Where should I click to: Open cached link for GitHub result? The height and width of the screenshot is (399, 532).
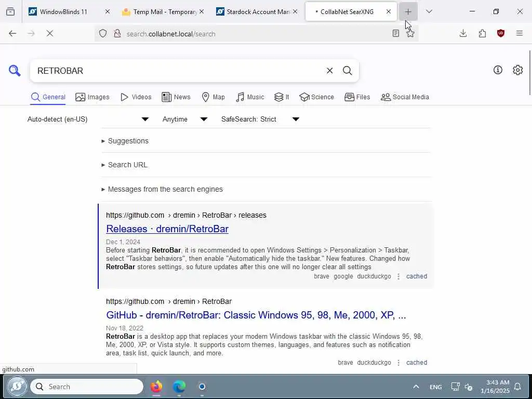tap(417, 362)
